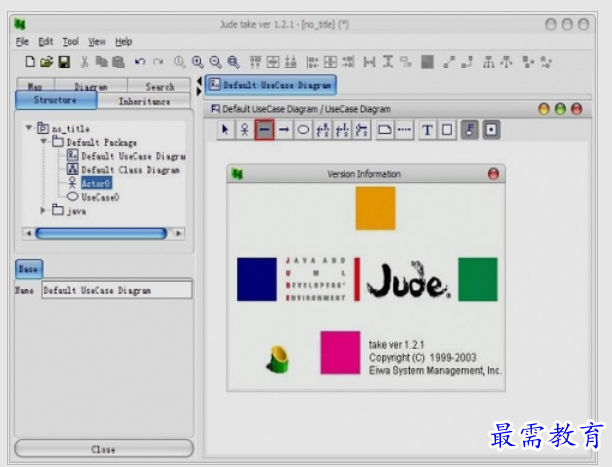Click the Paste clipboard icon

click(118, 62)
